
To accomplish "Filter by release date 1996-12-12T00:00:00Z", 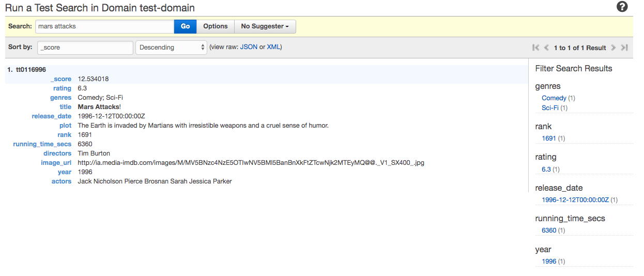I will tap(575, 200).
